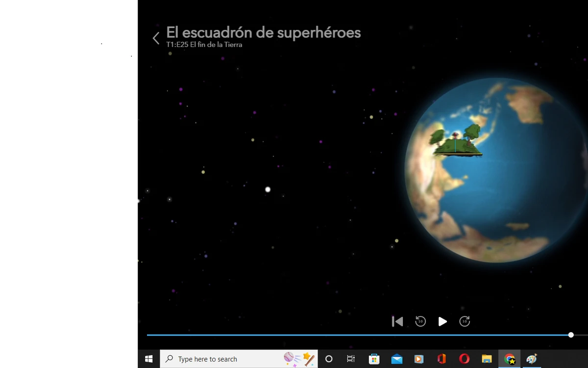
Task: Click the floating island on the Earth
Action: [457, 141]
